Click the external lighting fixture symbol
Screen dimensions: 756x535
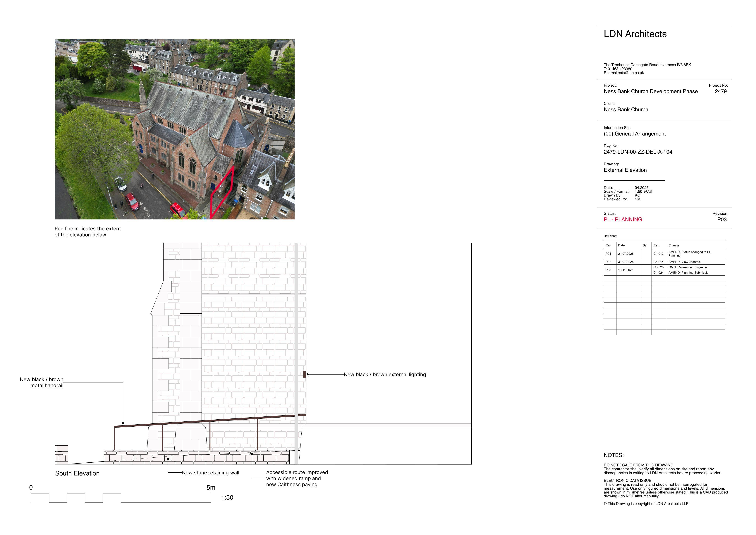(304, 374)
